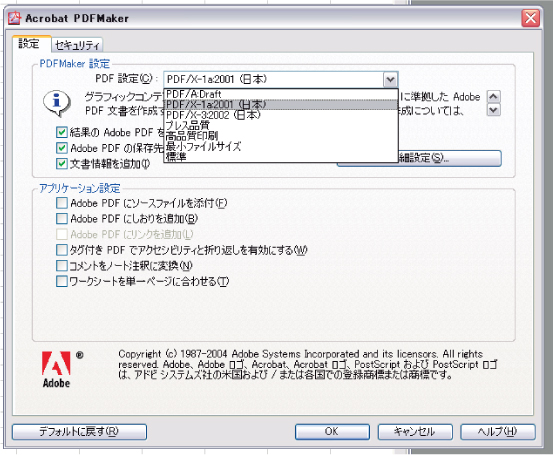Uncheck the Adobe PDF の保存先 checkbox
Viewport: 553px width, 455px height.
click(x=62, y=148)
